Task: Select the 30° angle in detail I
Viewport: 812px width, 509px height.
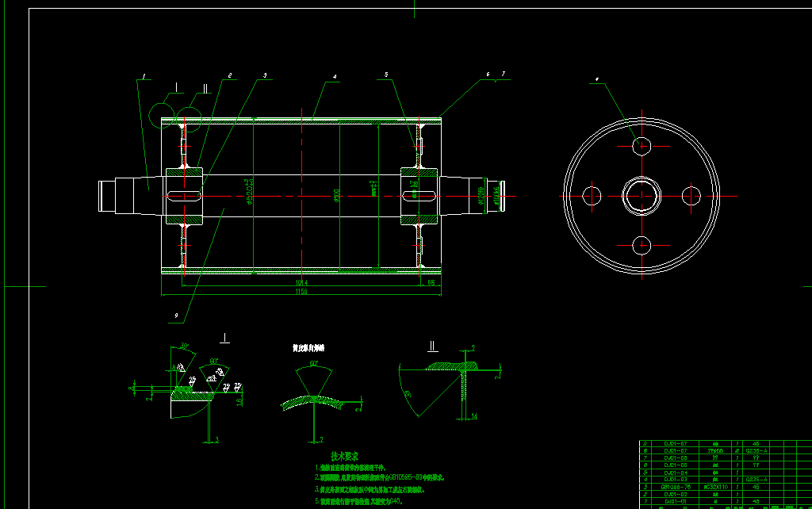Action: click(x=184, y=346)
